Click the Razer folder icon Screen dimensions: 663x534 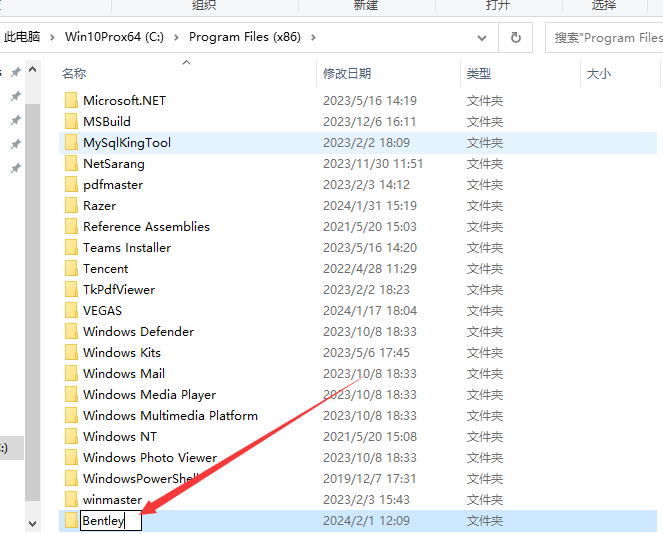pyautogui.click(x=71, y=206)
